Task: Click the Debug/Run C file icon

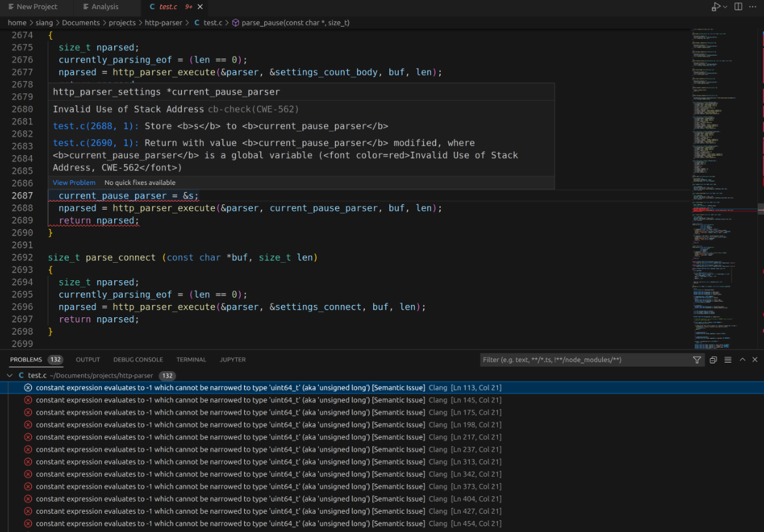Action: [x=715, y=6]
